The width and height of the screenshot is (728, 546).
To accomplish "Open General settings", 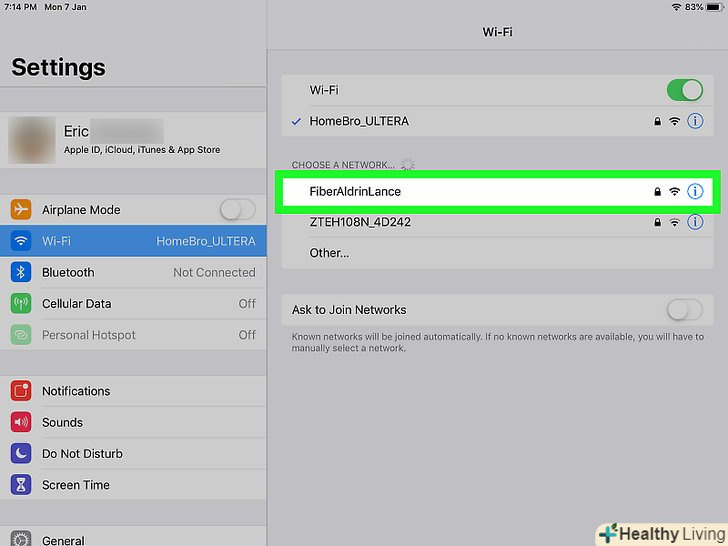I will (133, 537).
